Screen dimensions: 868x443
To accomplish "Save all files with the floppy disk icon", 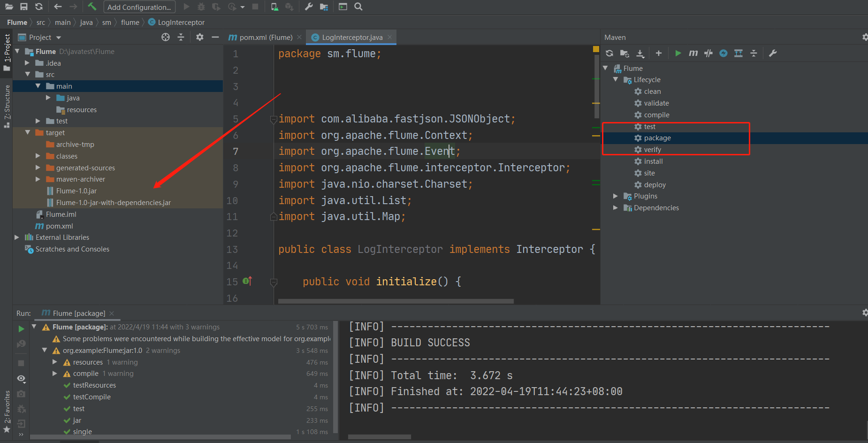I will coord(24,7).
